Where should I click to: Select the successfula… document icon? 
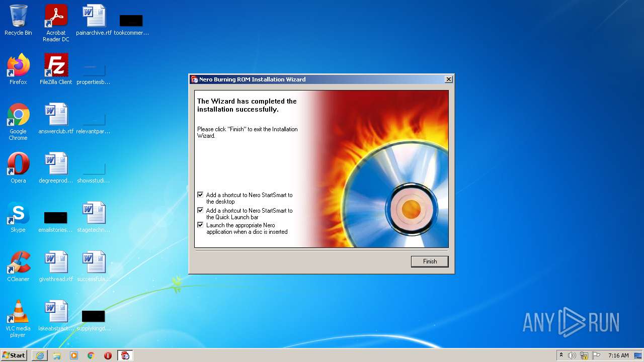click(x=94, y=266)
